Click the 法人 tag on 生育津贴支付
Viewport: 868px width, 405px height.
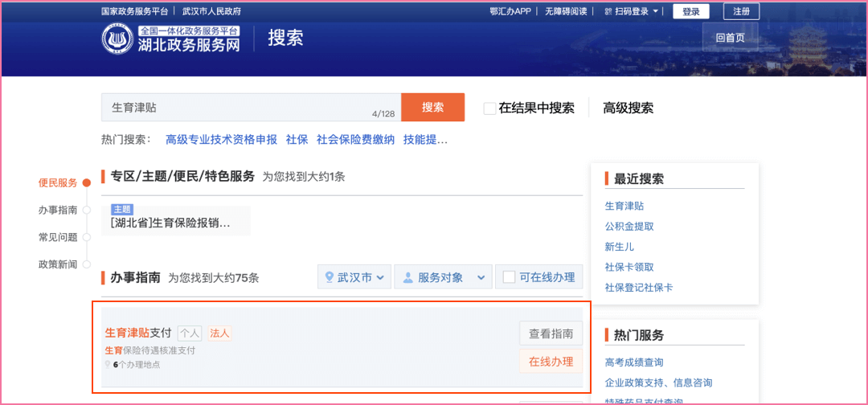tap(219, 333)
